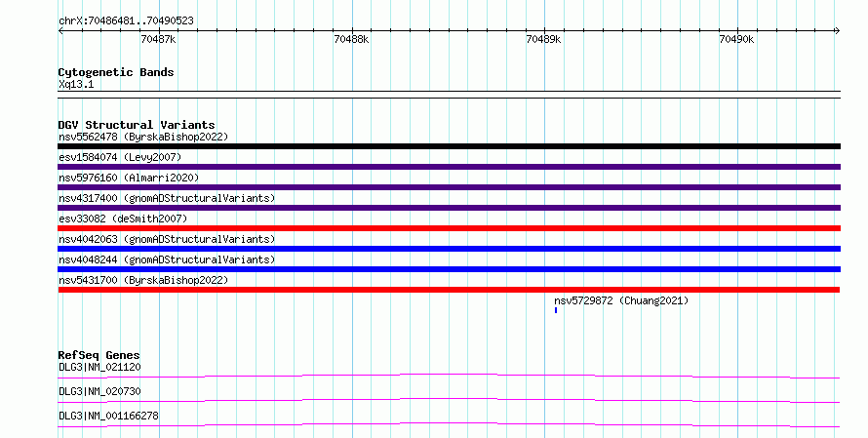Select the nsv4317400 gnomAD variant label
This screenshot has width=868, height=438.
coord(167,198)
